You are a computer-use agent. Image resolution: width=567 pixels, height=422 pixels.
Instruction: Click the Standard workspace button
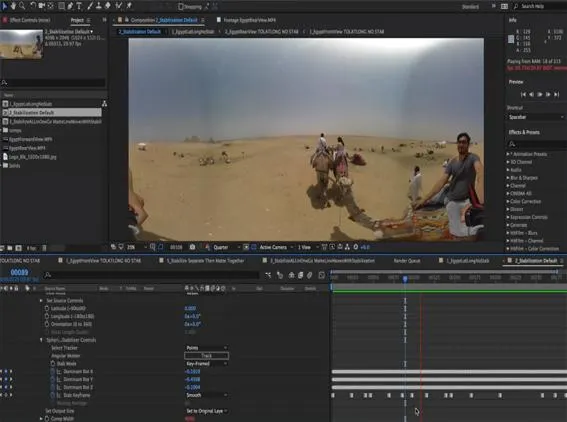point(470,7)
